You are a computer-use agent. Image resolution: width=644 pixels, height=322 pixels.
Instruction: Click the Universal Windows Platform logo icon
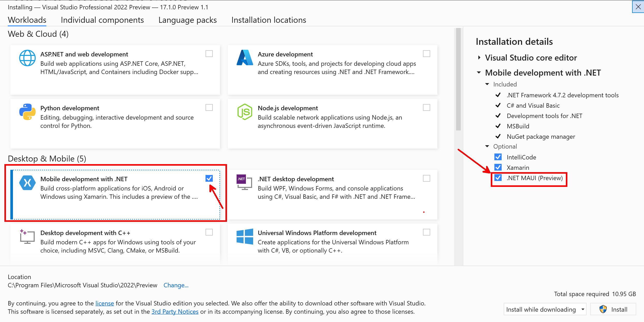tap(245, 236)
